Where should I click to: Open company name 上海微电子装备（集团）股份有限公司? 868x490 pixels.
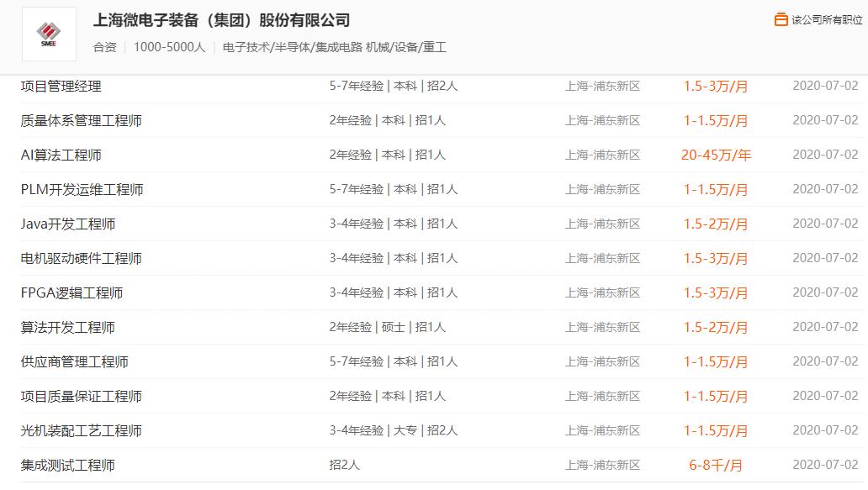click(221, 20)
